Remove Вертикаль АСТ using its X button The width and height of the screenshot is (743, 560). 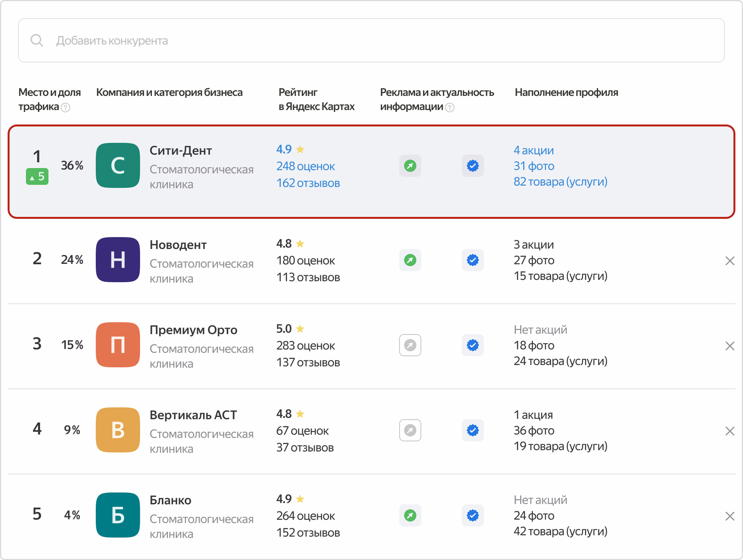pyautogui.click(x=730, y=430)
